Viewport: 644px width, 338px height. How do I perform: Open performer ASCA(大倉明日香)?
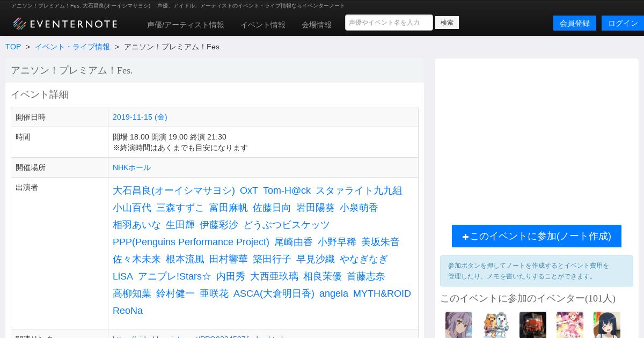pos(274,293)
